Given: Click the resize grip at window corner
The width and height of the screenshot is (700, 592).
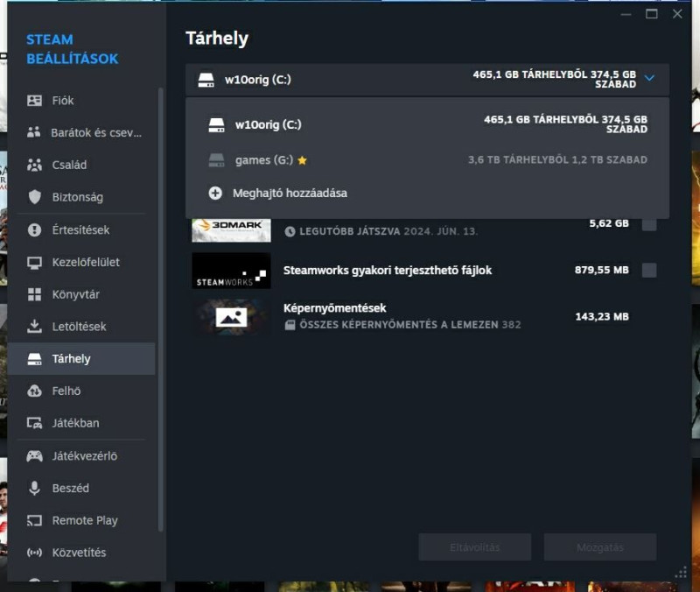Looking at the screenshot, I should pyautogui.click(x=681, y=572).
